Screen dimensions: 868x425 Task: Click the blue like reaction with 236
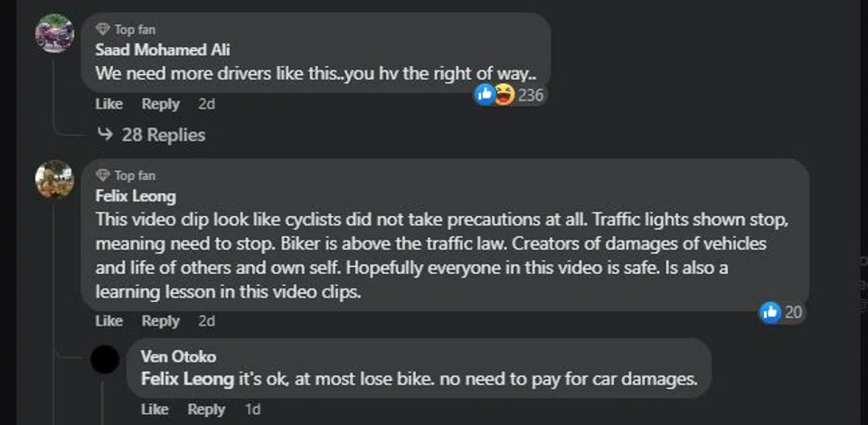[x=486, y=94]
